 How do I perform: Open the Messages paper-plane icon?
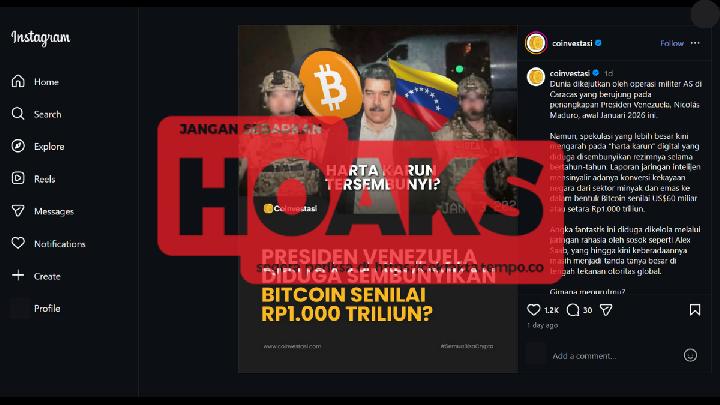[18, 211]
